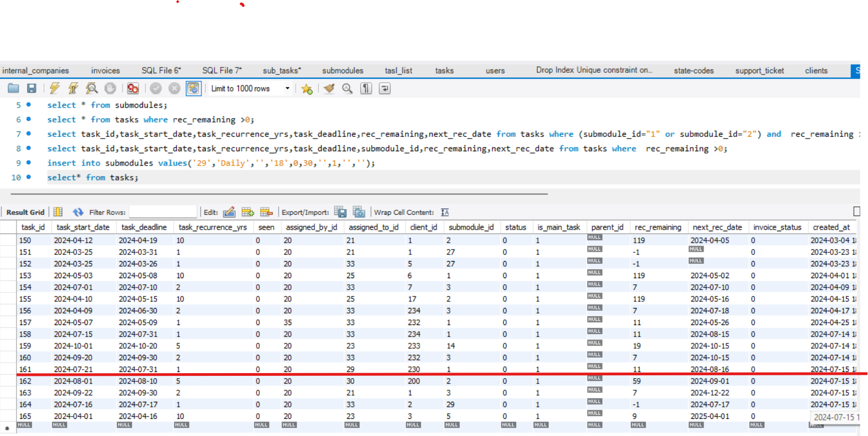Image resolution: width=868 pixels, height=436 pixels.
Task: Insert a new row in result grid
Action: [248, 212]
